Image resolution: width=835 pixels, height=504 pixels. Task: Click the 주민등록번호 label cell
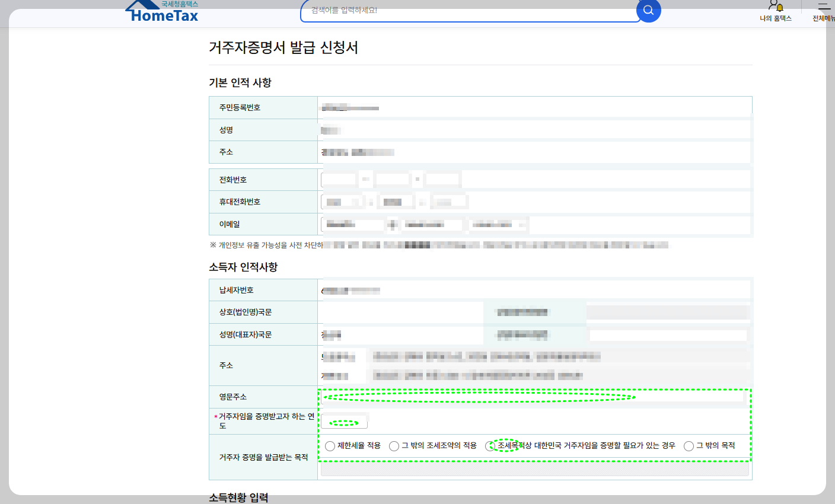263,107
